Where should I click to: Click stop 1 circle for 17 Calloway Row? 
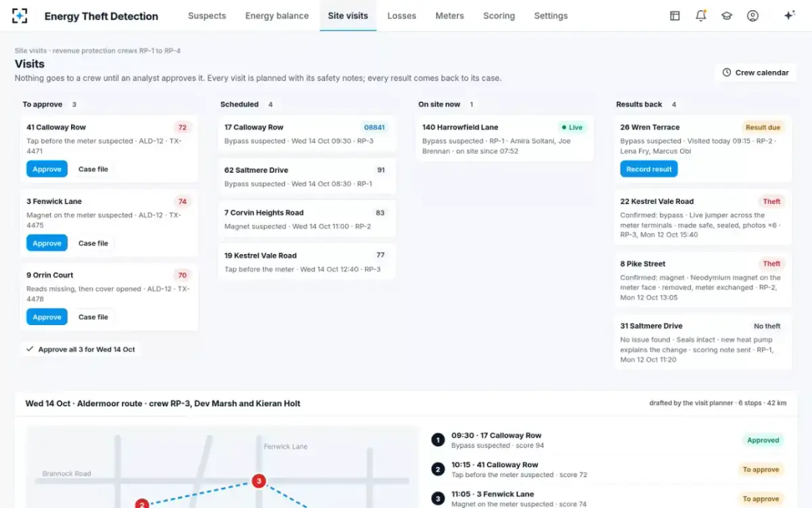438,440
